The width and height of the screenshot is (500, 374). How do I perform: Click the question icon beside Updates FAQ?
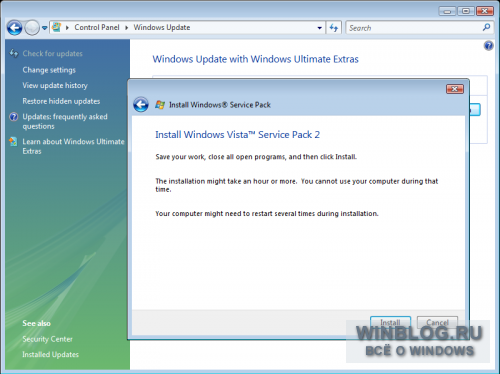(14, 117)
